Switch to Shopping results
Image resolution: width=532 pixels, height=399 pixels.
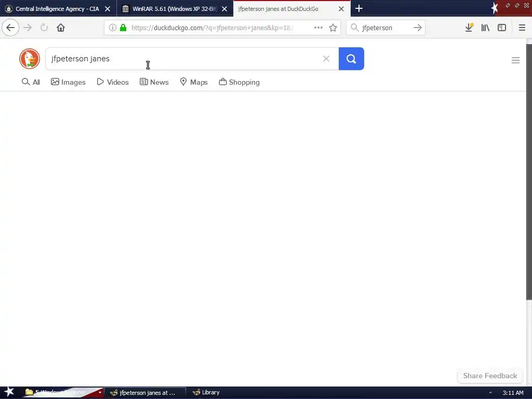(239, 82)
